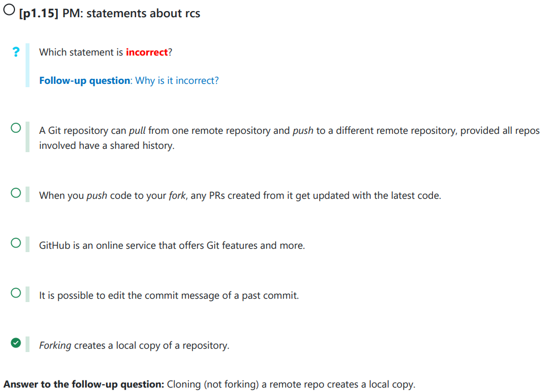Select the radio button for the pull/push statement
Viewport: 542px width, 392px height.
point(16,129)
